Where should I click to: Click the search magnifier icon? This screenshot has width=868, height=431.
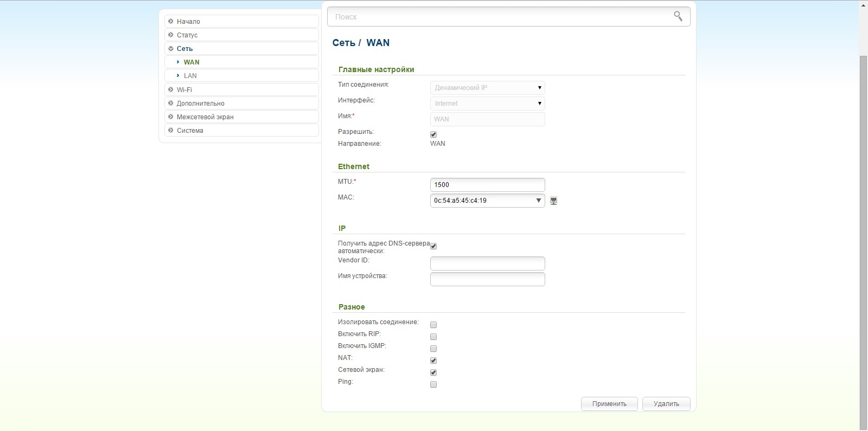point(678,16)
